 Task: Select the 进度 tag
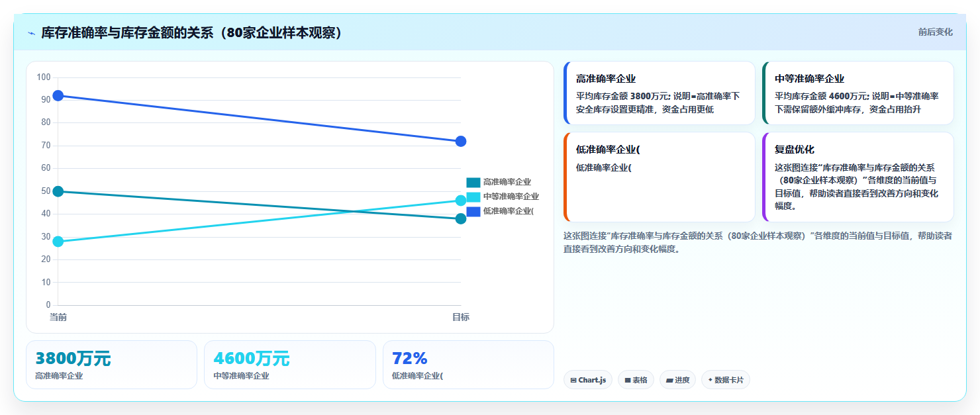click(x=677, y=380)
